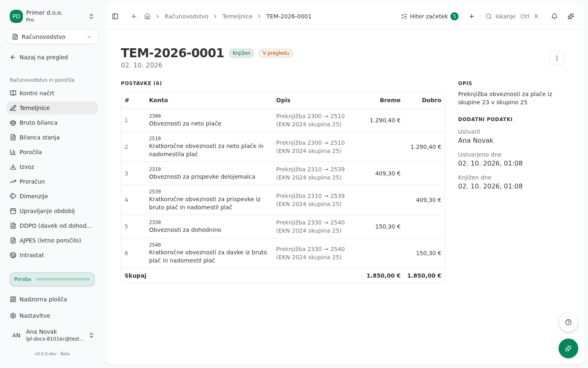Open Nastavitve settings
Viewport: 588px width, 368px height.
(x=52, y=316)
